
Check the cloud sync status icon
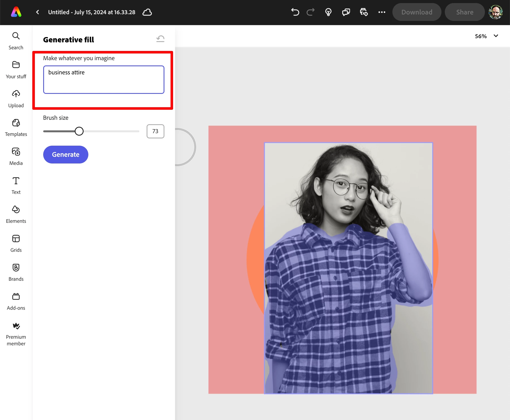147,12
